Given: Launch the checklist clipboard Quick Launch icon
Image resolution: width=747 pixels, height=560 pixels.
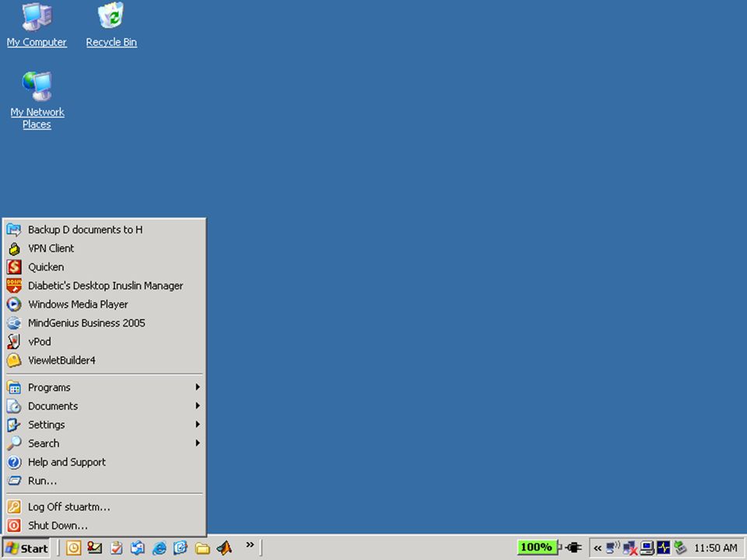Looking at the screenshot, I should coord(116,548).
